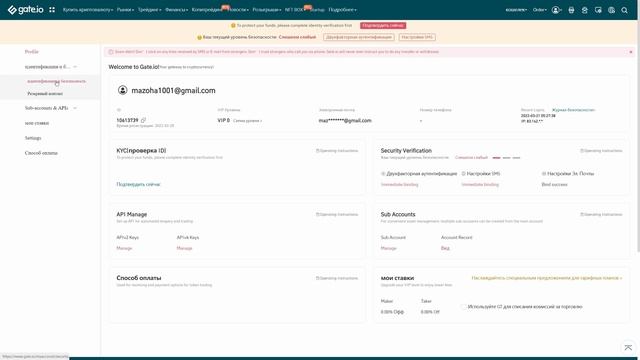Expand the Рынки header dropdown
Image resolution: width=640 pixels, height=360 pixels.
click(125, 10)
